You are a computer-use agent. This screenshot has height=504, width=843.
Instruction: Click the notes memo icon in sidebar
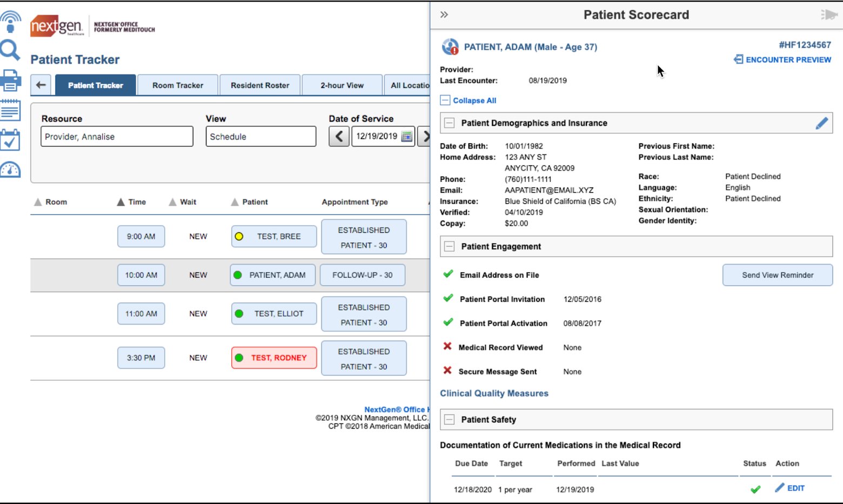(x=10, y=110)
